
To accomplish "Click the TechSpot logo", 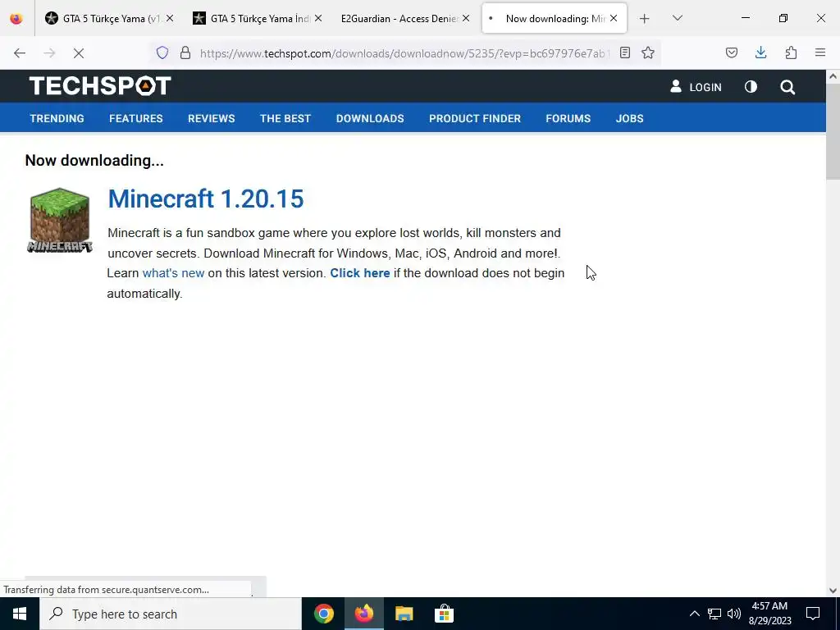I will coord(100,85).
